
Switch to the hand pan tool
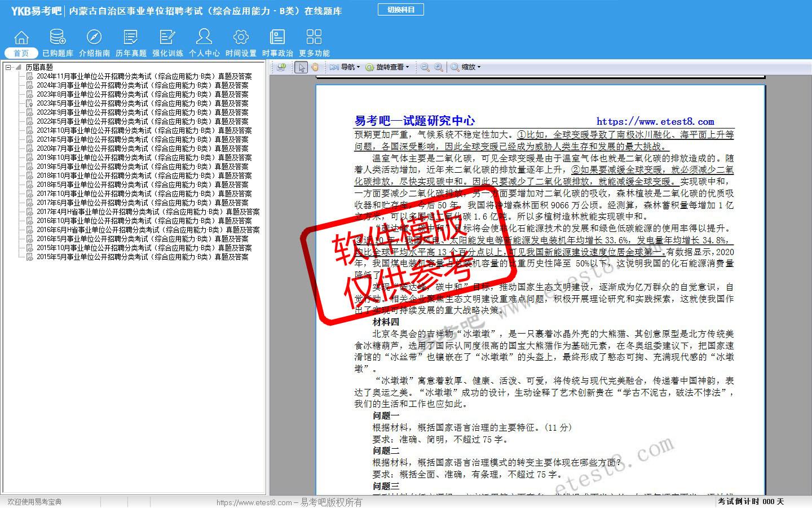pyautogui.click(x=315, y=67)
